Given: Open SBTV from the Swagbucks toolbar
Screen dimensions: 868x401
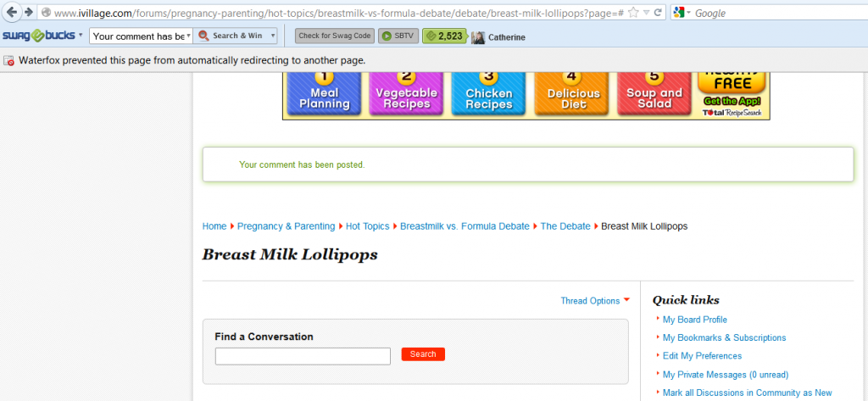Looking at the screenshot, I should point(398,36).
